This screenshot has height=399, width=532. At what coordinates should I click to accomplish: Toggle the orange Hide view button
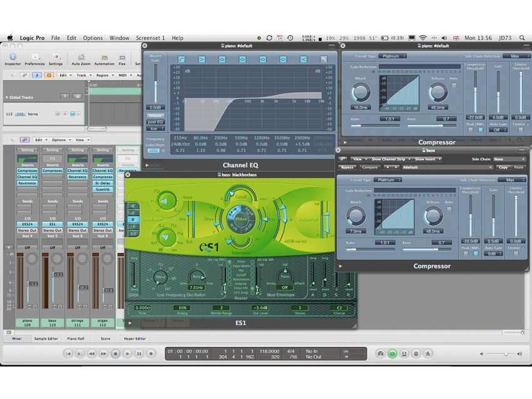coord(49,75)
